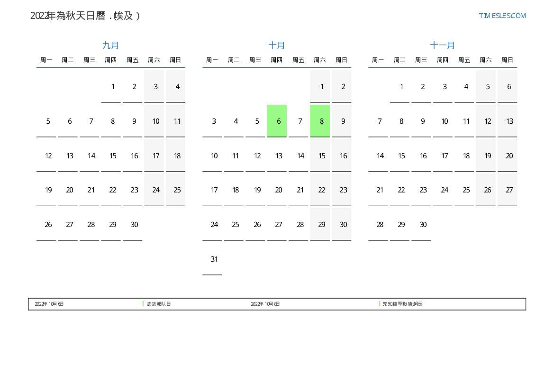Screen dimensions: 554x392
Task: Select the 十一月 month heading
Action: coord(443,46)
